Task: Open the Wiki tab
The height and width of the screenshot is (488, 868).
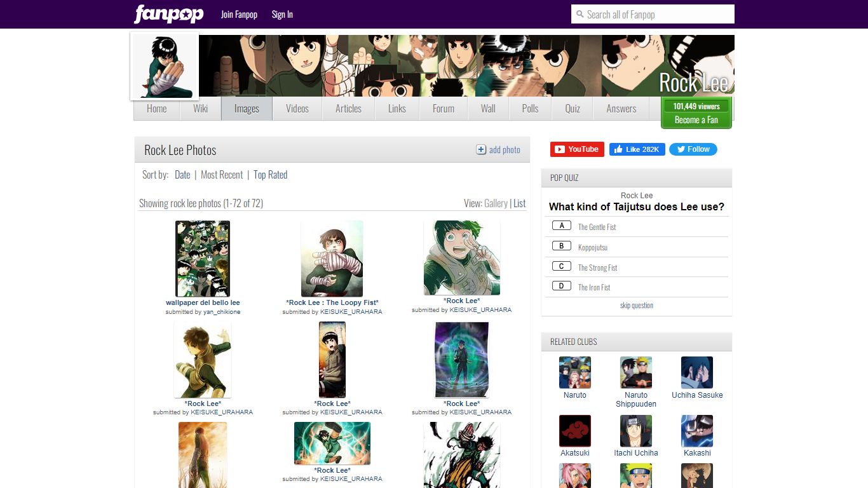Action: coord(201,109)
